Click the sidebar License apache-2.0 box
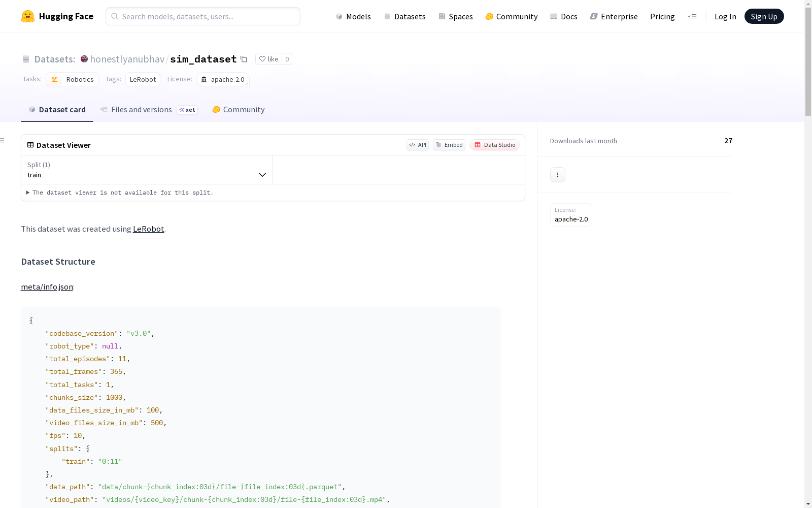This screenshot has height=508, width=812. [571, 215]
